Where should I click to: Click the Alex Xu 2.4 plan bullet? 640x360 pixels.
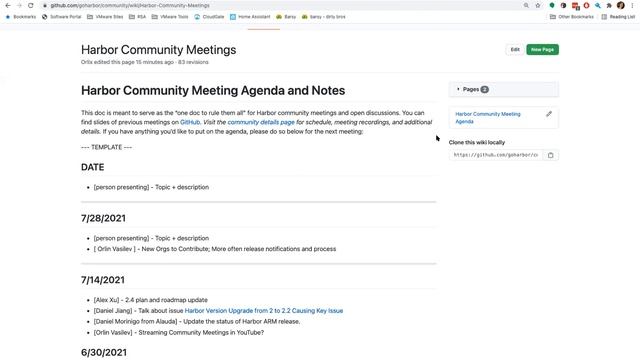[x=151, y=300]
